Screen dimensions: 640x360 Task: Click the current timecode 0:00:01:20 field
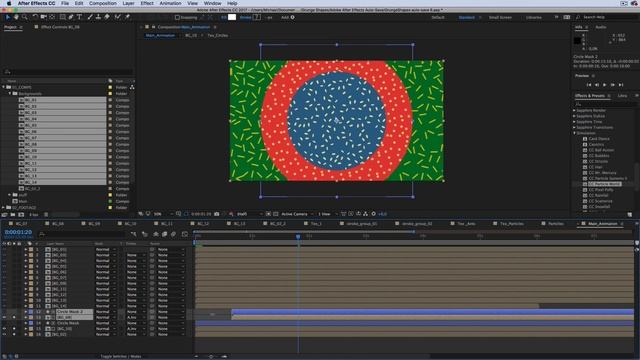(x=18, y=232)
